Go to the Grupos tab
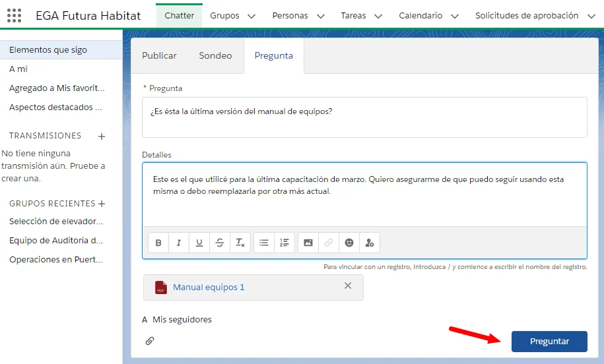This screenshot has height=364, width=604. [x=224, y=16]
